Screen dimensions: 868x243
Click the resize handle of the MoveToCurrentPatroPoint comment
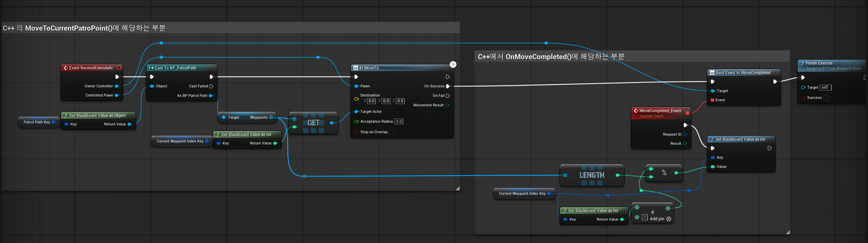[x=458, y=189]
